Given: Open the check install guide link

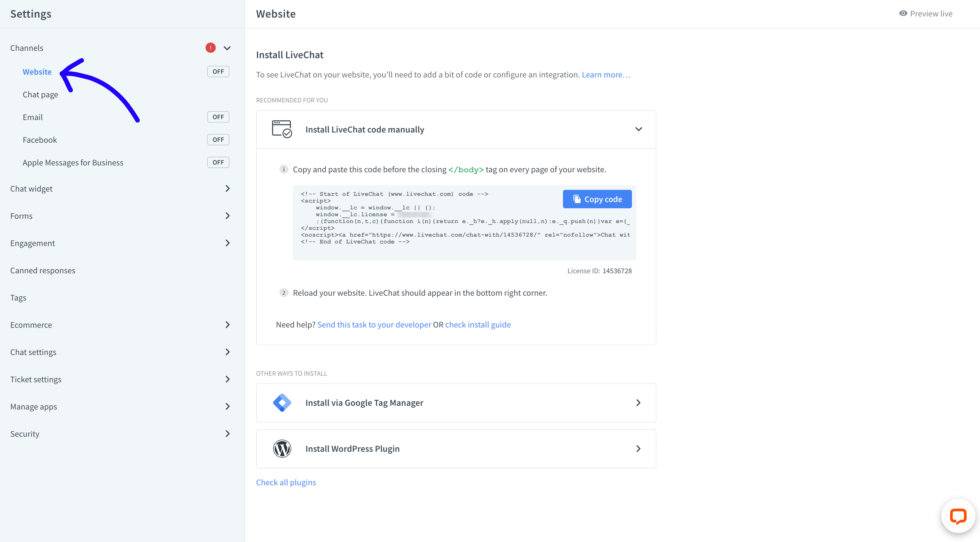Looking at the screenshot, I should pyautogui.click(x=478, y=324).
